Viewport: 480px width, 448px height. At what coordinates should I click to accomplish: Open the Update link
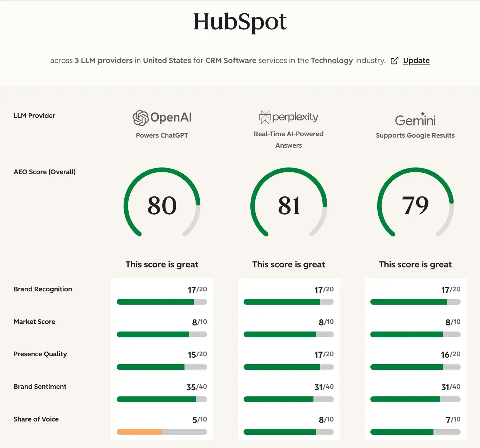pos(416,61)
